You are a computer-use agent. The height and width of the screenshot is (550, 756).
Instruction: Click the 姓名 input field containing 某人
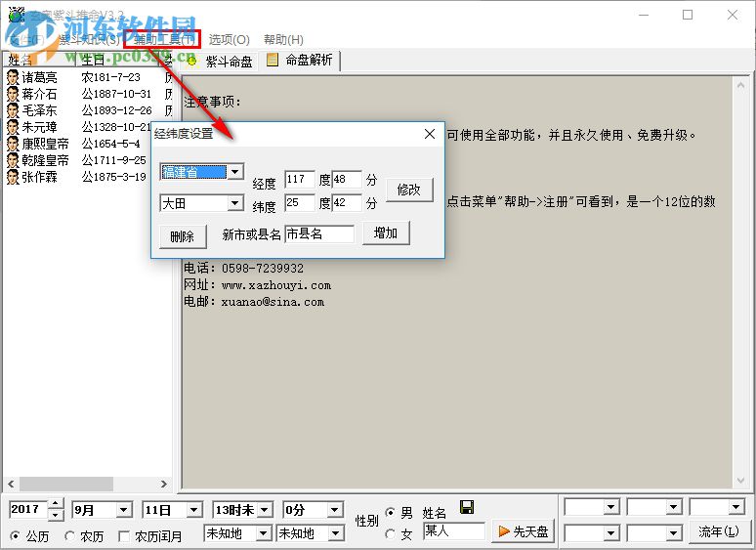[x=453, y=531]
